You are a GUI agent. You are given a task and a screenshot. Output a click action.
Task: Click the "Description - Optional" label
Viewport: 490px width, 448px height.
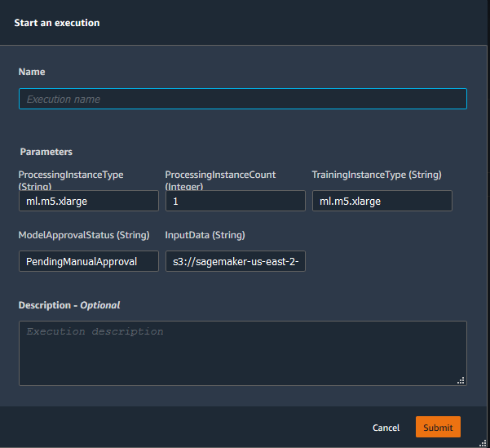[69, 305]
